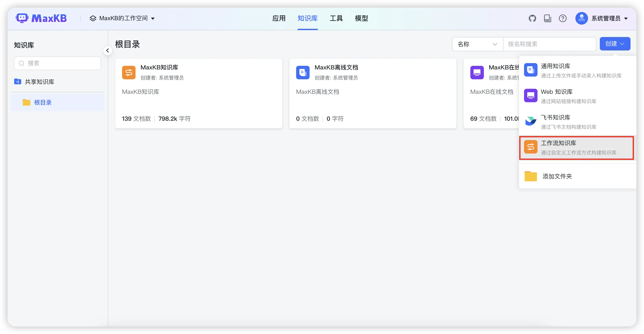644x334 pixels.
Task: Click the MaxKB robot logo
Action: tap(23, 18)
